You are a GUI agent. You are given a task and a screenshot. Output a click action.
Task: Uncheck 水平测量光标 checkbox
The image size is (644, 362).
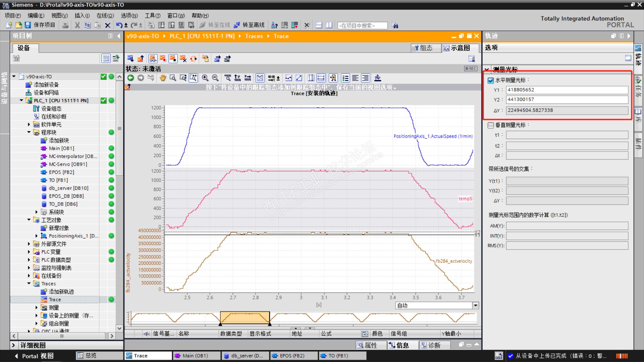coord(491,80)
